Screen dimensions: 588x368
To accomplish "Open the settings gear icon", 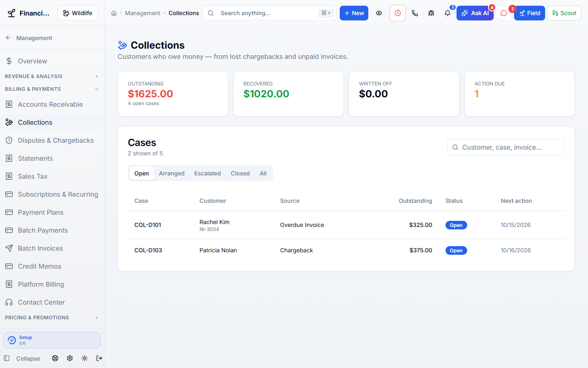I will point(70,358).
